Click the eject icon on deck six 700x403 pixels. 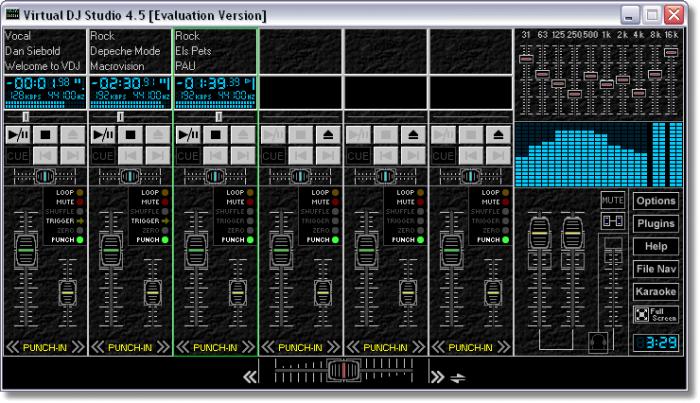point(498,133)
